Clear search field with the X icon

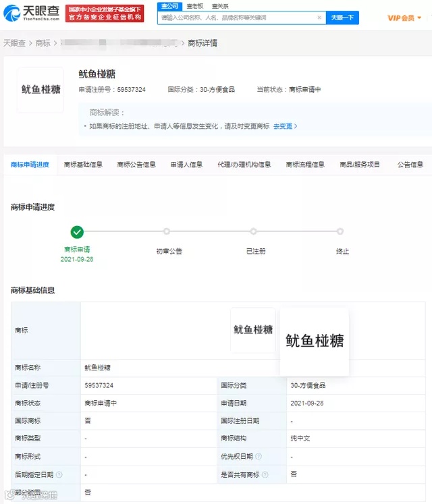[319, 18]
